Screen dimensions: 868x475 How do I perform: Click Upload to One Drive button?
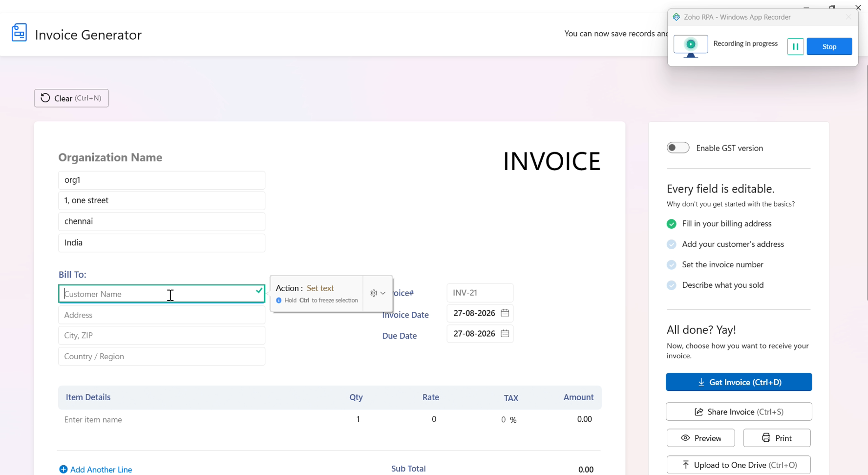coord(739,465)
